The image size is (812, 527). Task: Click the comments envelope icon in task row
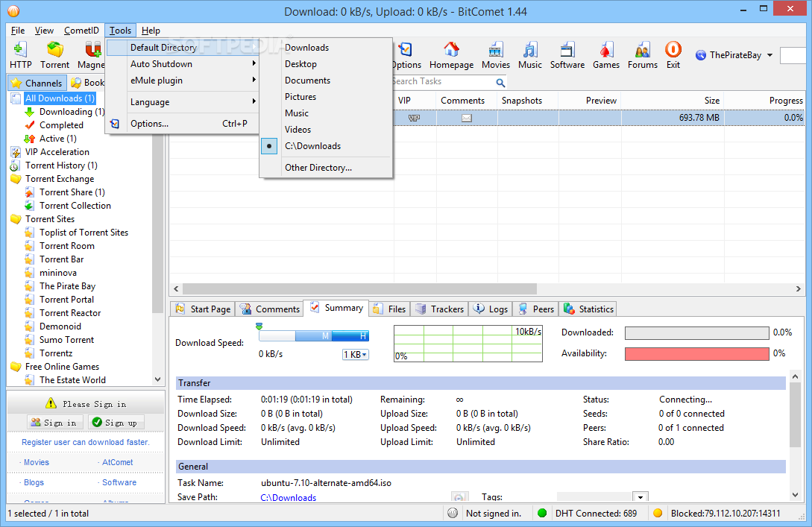tap(467, 118)
